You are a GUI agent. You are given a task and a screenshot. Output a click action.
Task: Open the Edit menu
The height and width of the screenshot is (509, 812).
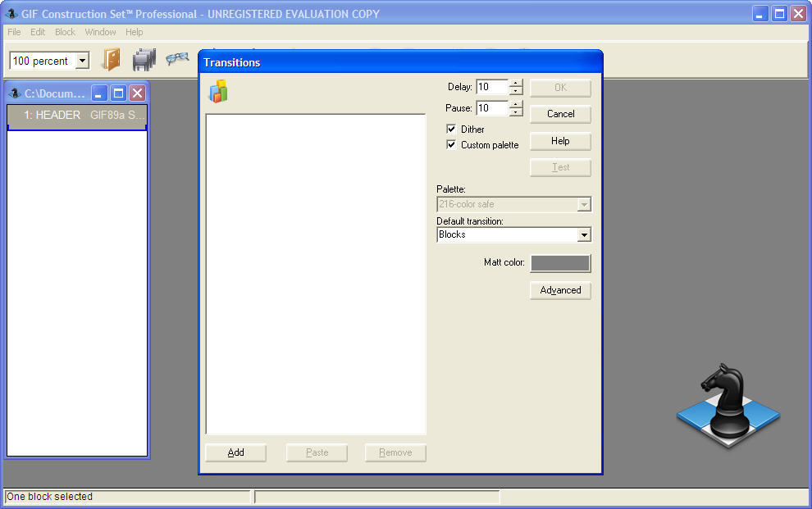(37, 32)
